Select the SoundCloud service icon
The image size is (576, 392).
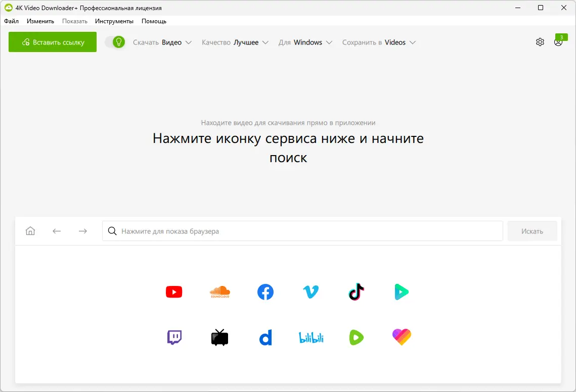pos(219,291)
